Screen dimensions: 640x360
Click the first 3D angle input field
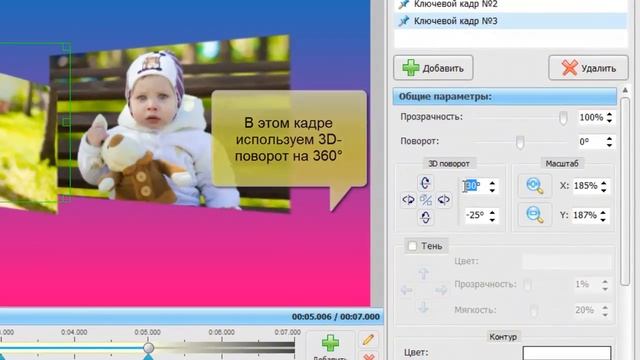click(475, 186)
